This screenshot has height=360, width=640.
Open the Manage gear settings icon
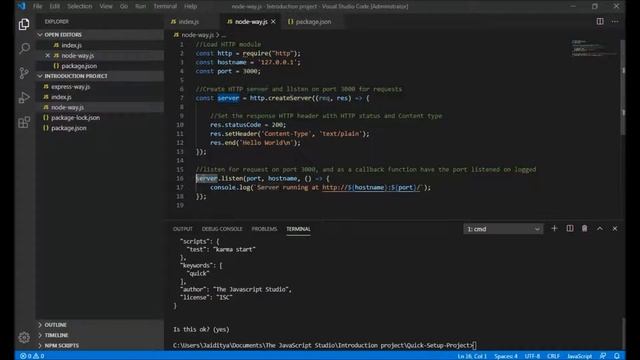click(24, 337)
